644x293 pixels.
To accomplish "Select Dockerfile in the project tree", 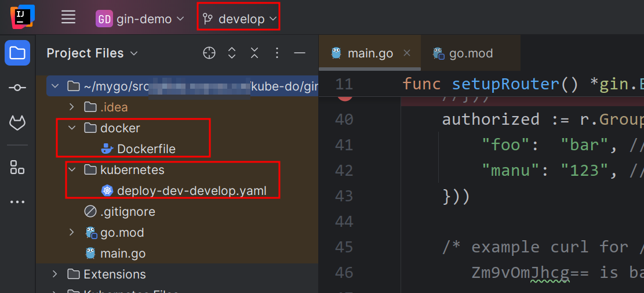I will 145,149.
